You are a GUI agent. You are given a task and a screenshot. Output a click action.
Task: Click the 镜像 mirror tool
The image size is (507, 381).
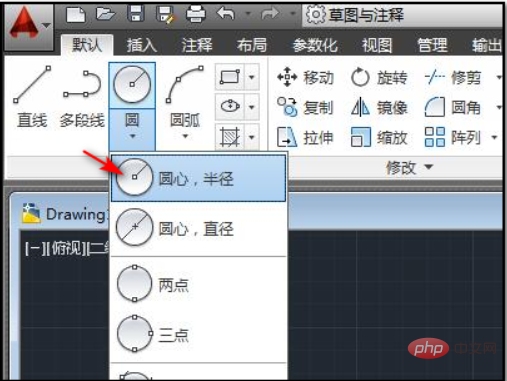click(x=379, y=107)
